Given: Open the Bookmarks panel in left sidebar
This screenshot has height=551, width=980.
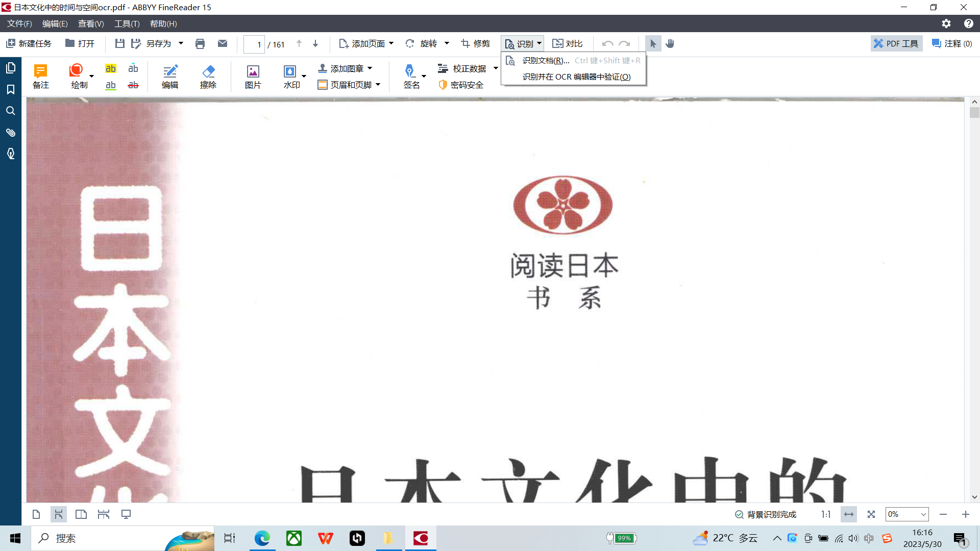Looking at the screenshot, I should point(10,89).
